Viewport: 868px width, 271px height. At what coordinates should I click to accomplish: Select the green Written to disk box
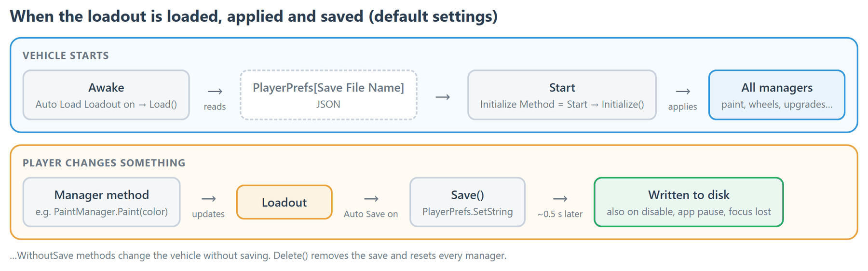(689, 202)
